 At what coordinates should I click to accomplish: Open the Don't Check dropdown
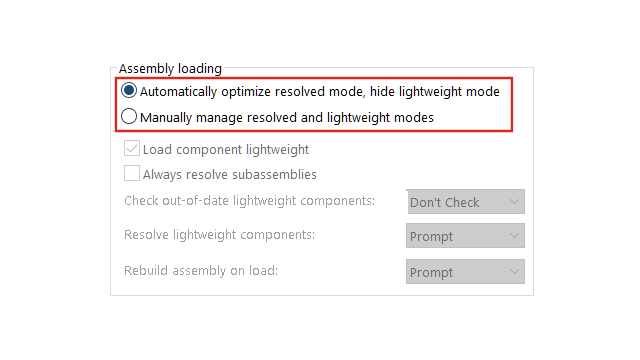click(x=465, y=202)
